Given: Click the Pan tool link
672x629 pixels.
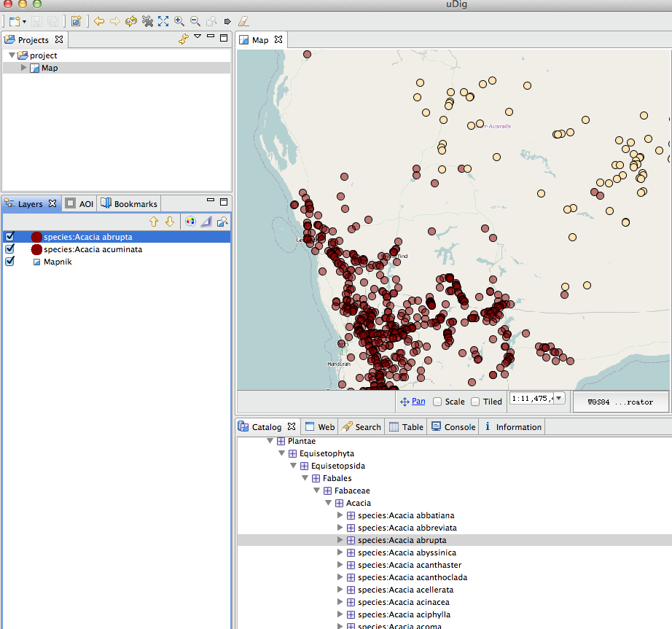Looking at the screenshot, I should 418,401.
